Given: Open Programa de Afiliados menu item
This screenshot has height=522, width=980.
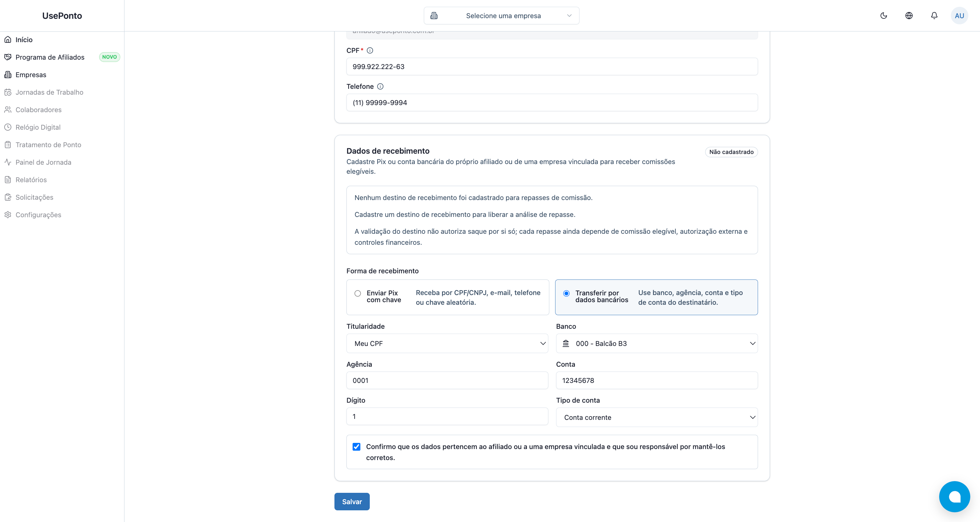Looking at the screenshot, I should coord(62,57).
